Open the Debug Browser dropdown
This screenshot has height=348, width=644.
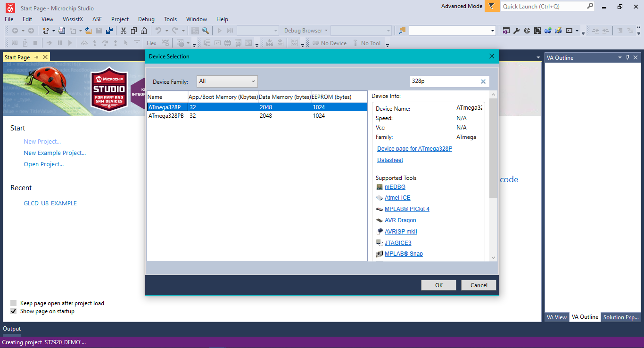coord(305,31)
